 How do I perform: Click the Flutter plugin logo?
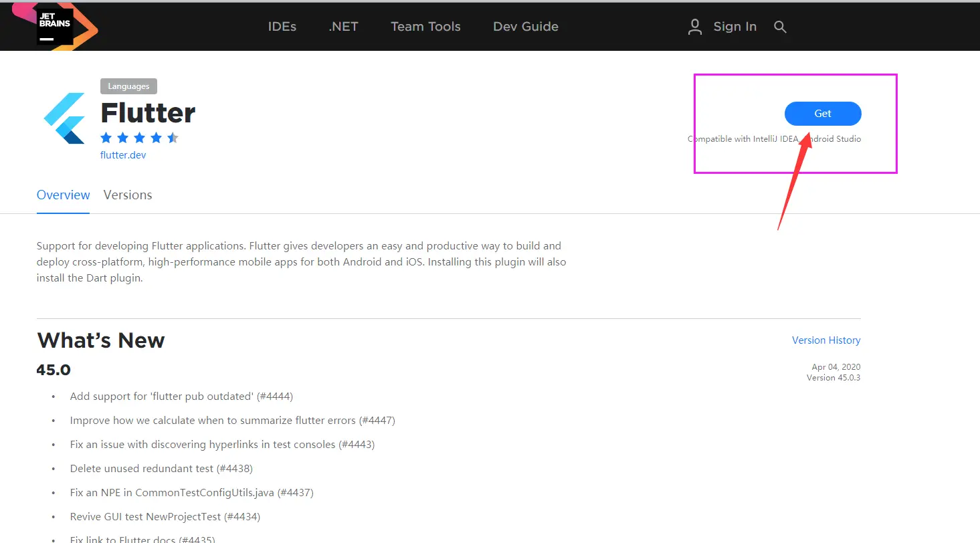65,118
